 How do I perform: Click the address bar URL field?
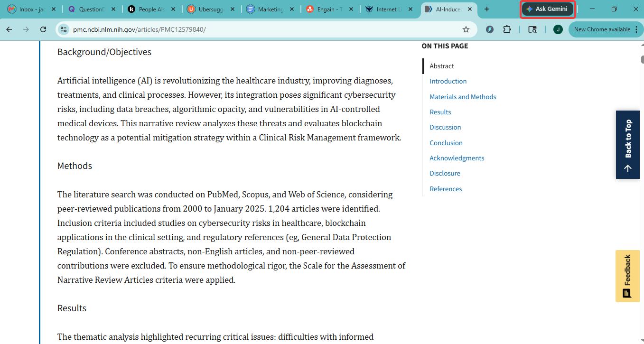point(266,29)
